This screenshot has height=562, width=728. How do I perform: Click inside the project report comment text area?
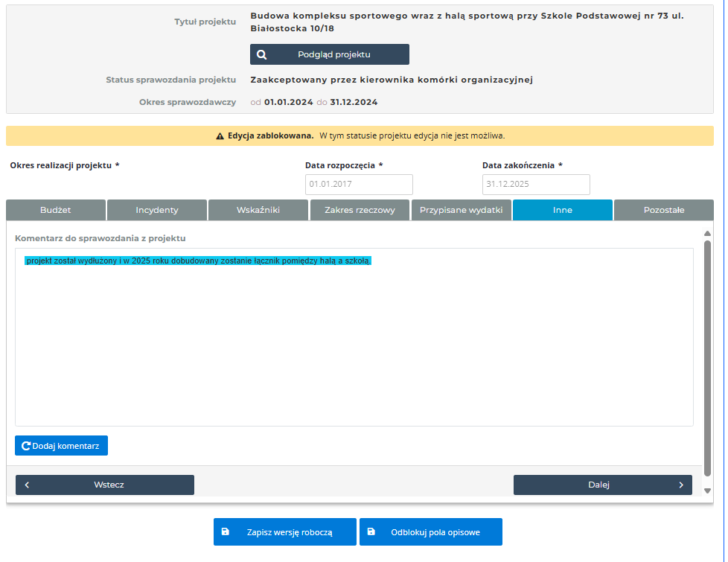(354, 342)
